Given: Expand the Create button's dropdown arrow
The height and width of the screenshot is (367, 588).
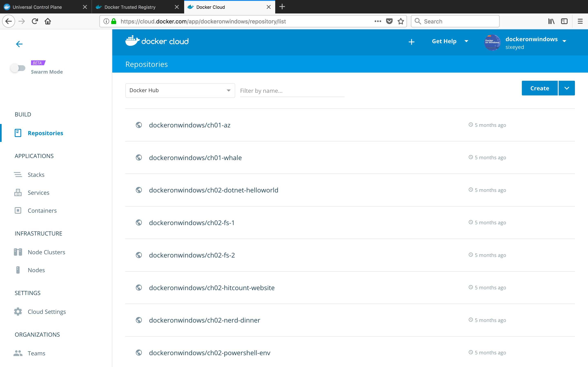Looking at the screenshot, I should [x=567, y=88].
